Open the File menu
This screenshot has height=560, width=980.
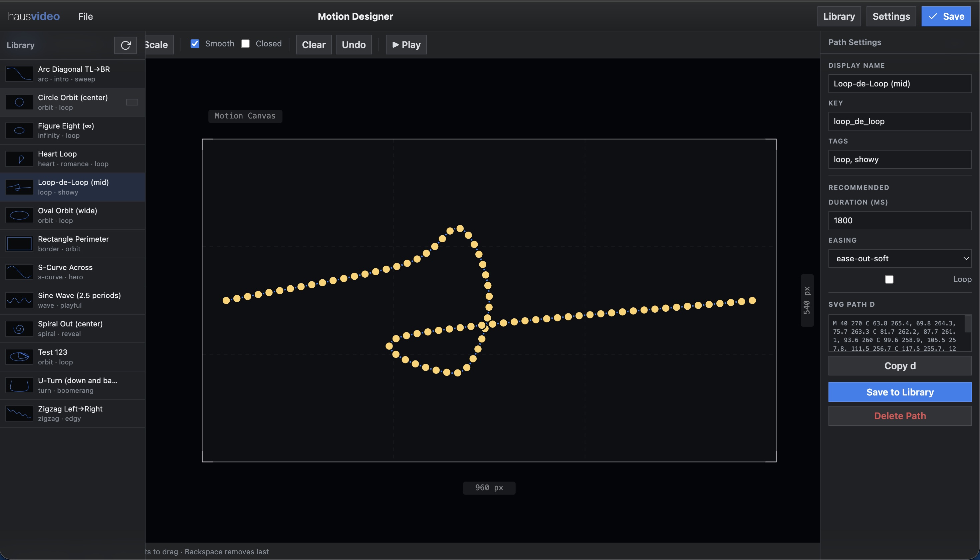(85, 17)
